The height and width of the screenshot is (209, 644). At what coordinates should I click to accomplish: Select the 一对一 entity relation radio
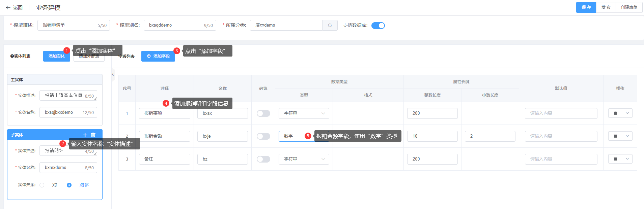42,185
